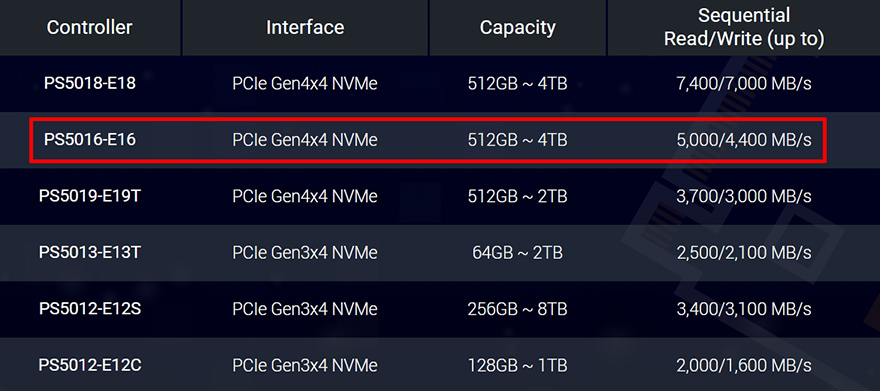
Task: Select the 3,700/3,000 MB/s speed cell
Action: pyautogui.click(x=744, y=197)
